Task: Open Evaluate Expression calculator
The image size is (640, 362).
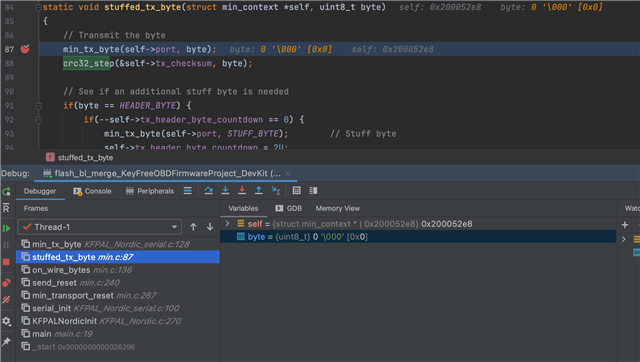Action: tap(297, 191)
